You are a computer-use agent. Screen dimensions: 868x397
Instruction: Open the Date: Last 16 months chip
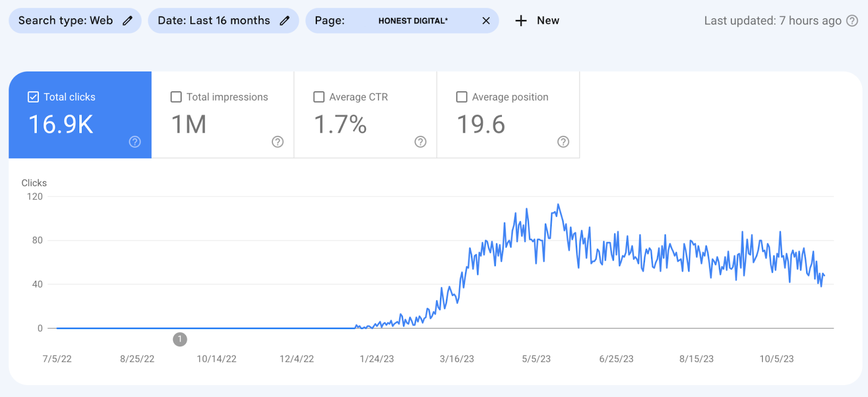(214, 21)
